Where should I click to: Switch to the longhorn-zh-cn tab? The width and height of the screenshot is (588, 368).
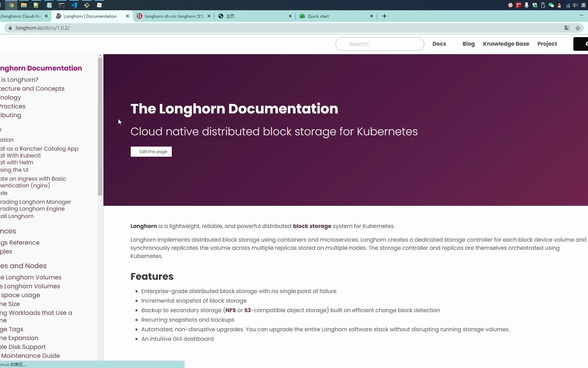click(x=172, y=16)
